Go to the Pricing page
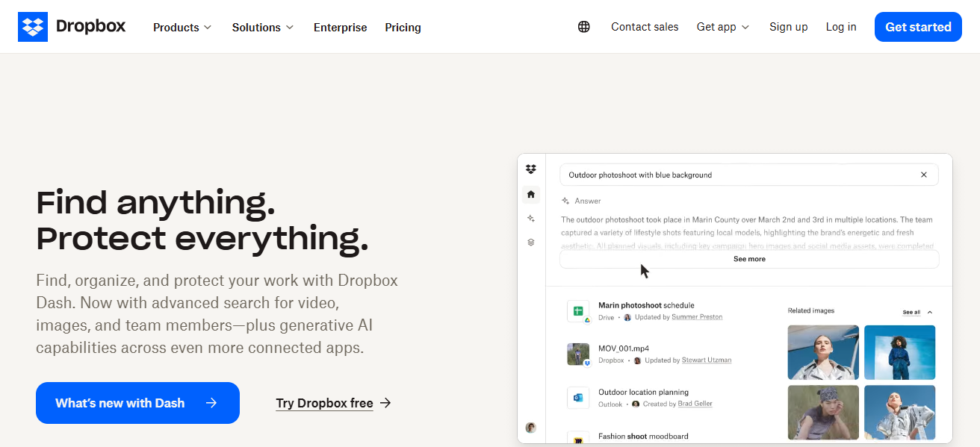980x447 pixels. pyautogui.click(x=403, y=28)
